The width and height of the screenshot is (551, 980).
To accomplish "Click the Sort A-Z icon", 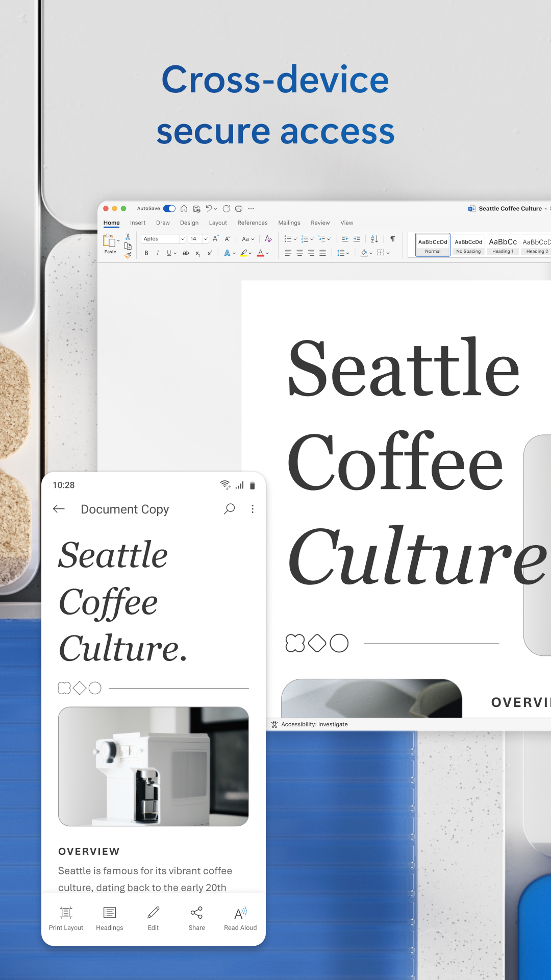I will tap(374, 239).
